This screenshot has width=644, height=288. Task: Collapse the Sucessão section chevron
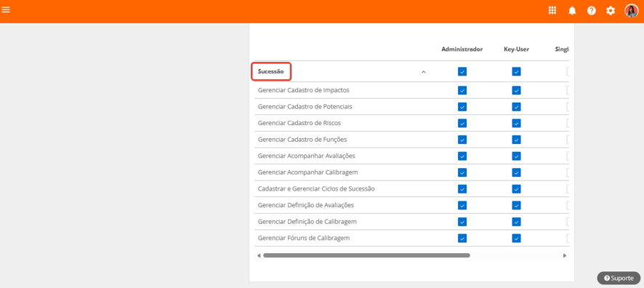(x=424, y=72)
